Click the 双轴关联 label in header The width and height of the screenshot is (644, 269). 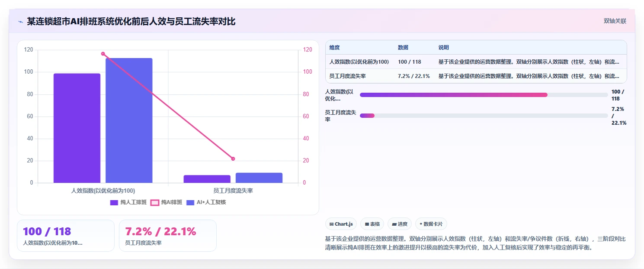pos(615,21)
